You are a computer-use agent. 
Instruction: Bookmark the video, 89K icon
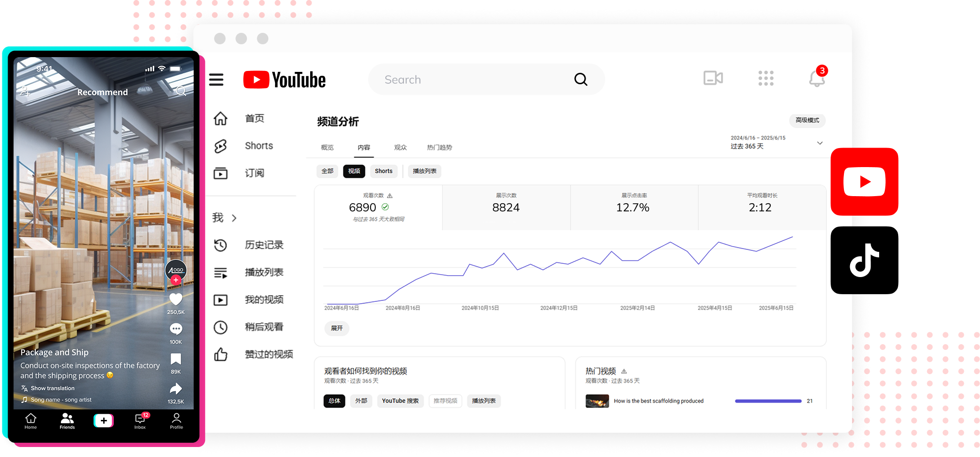click(x=176, y=359)
